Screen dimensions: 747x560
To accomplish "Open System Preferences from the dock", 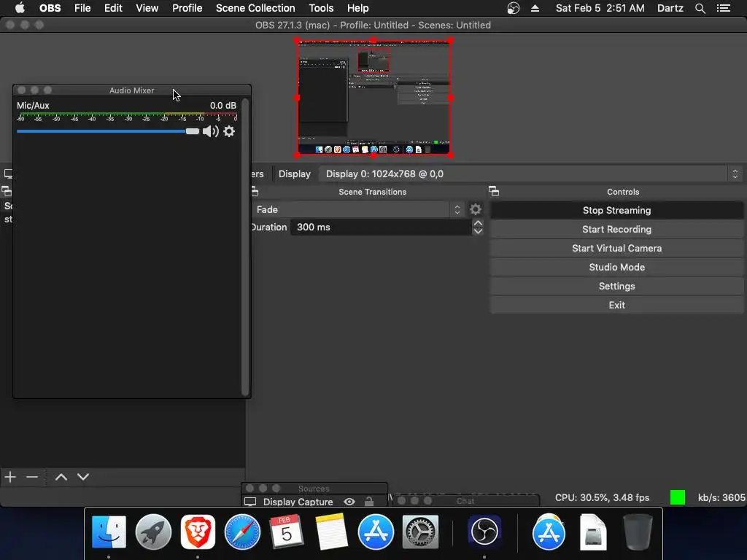I will [420, 532].
